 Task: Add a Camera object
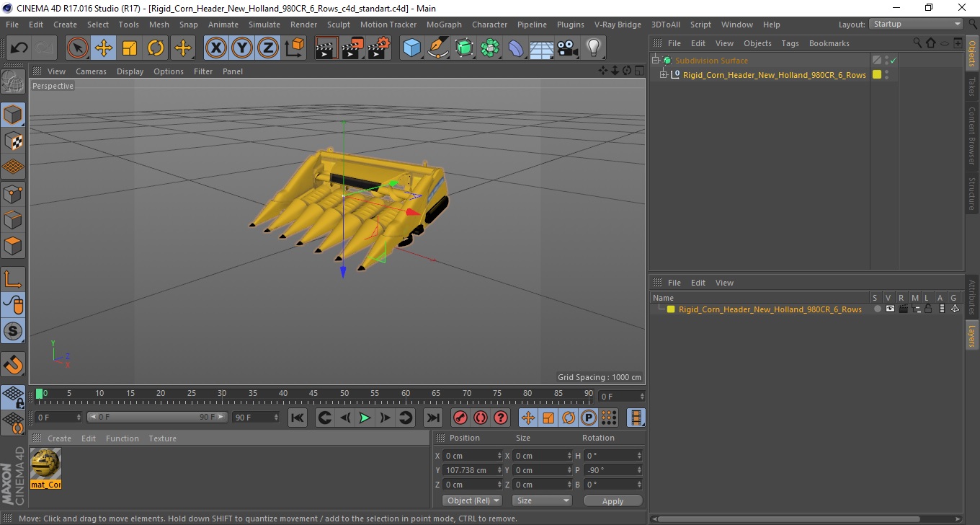(x=568, y=48)
